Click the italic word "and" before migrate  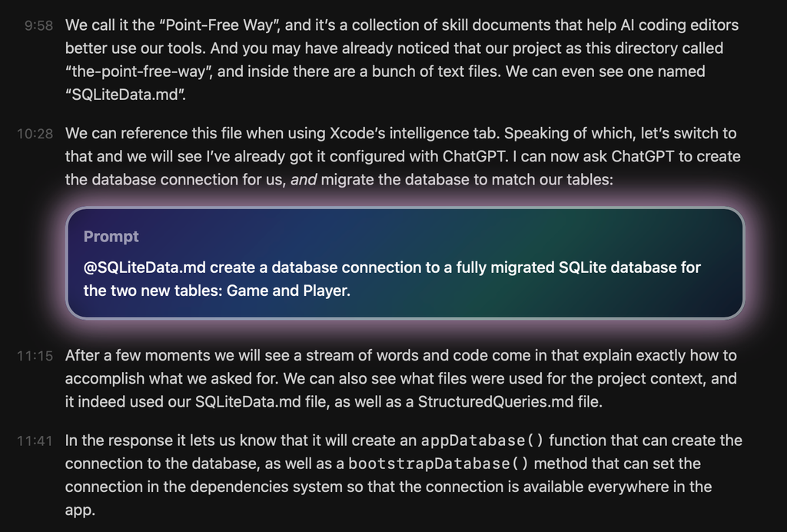tap(304, 181)
